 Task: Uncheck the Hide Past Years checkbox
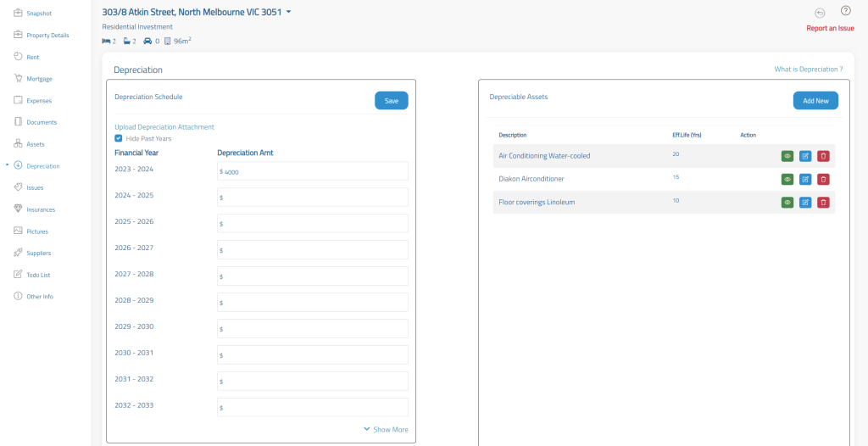(x=119, y=138)
